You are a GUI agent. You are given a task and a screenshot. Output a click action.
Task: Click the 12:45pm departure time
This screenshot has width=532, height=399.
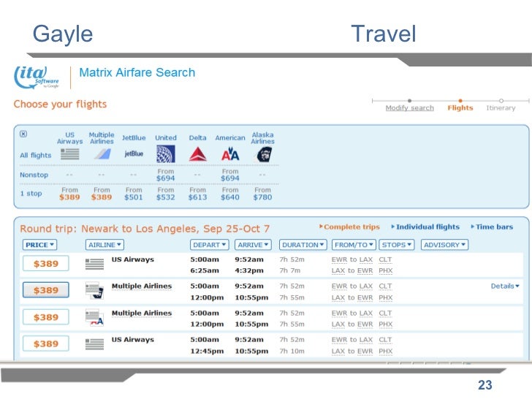[207, 351]
